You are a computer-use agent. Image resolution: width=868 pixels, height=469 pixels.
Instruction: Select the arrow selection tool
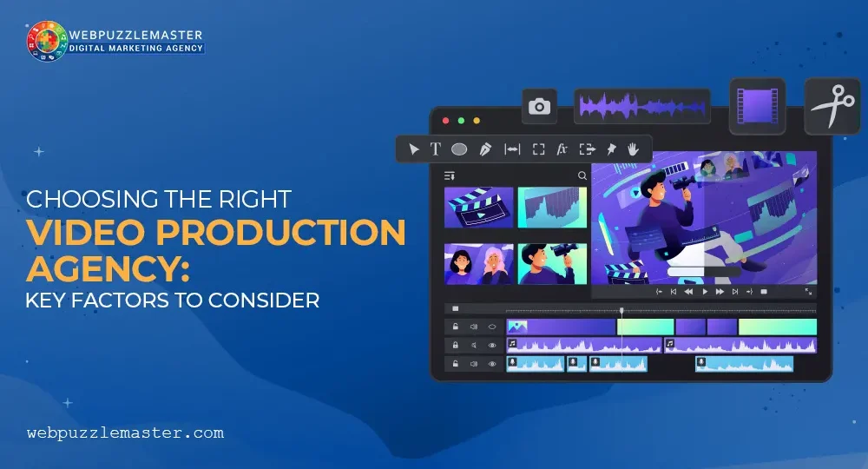click(x=414, y=149)
